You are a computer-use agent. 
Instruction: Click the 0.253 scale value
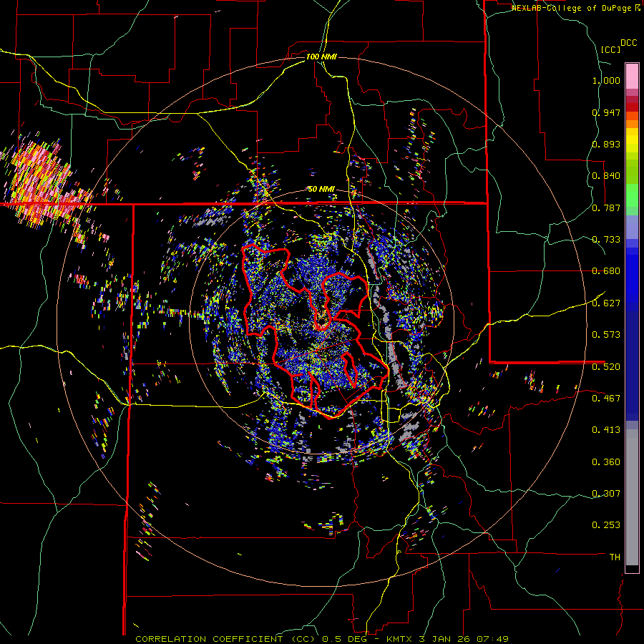(x=606, y=525)
